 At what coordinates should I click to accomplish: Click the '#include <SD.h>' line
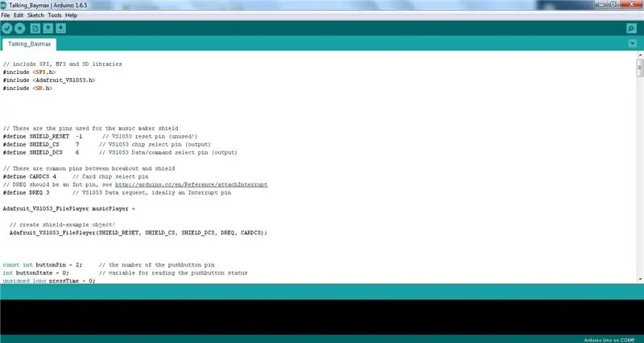coord(27,89)
